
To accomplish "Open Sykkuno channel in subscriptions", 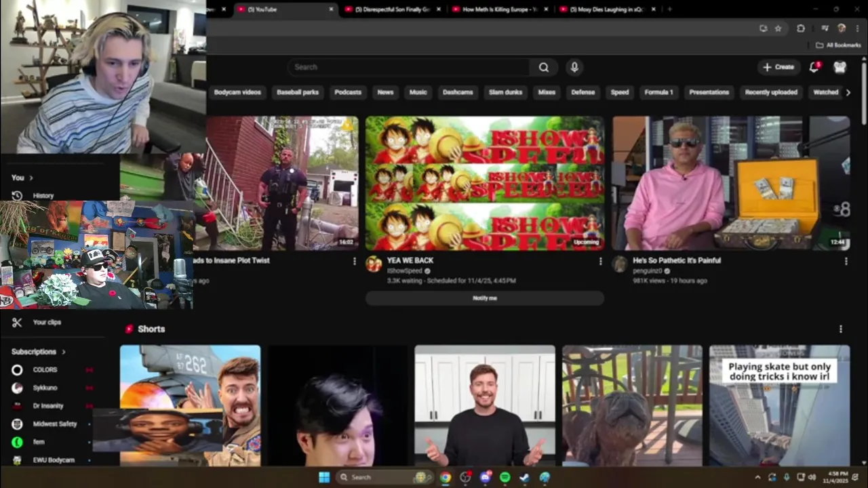I will pos(45,388).
